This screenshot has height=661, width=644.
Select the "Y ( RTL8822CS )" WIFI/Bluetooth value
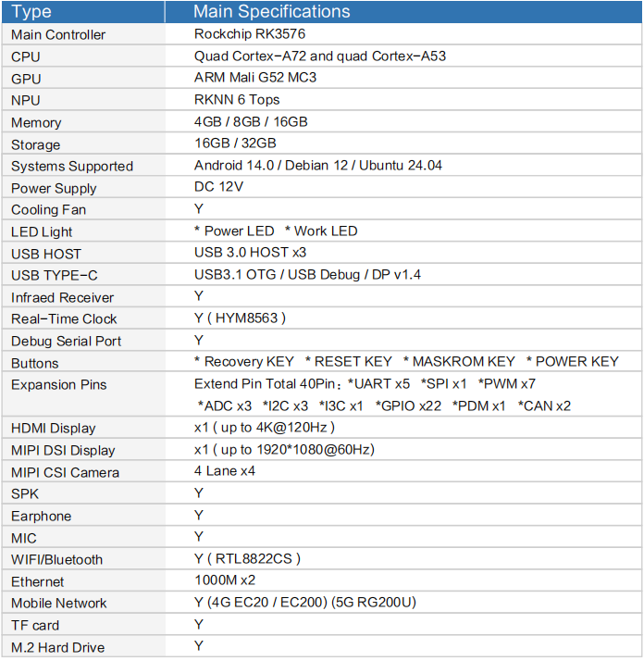[247, 559]
